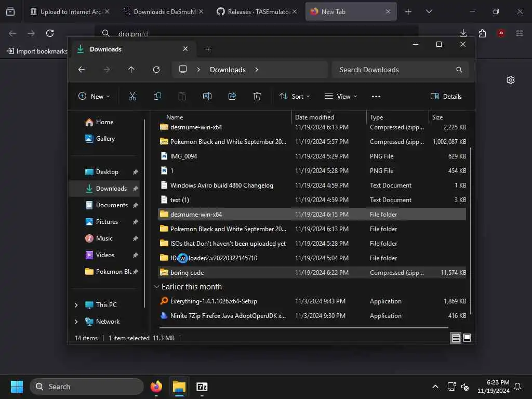
Task: Add a new File Explorer tab
Action: click(x=208, y=49)
